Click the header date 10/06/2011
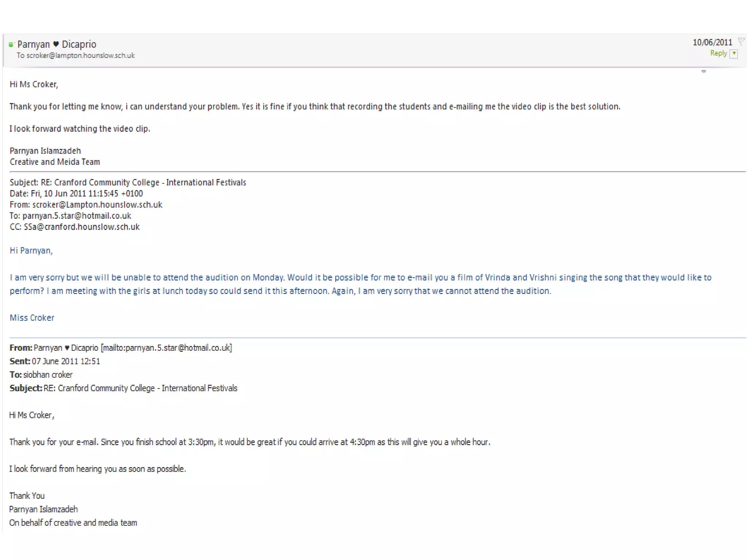 tap(712, 42)
